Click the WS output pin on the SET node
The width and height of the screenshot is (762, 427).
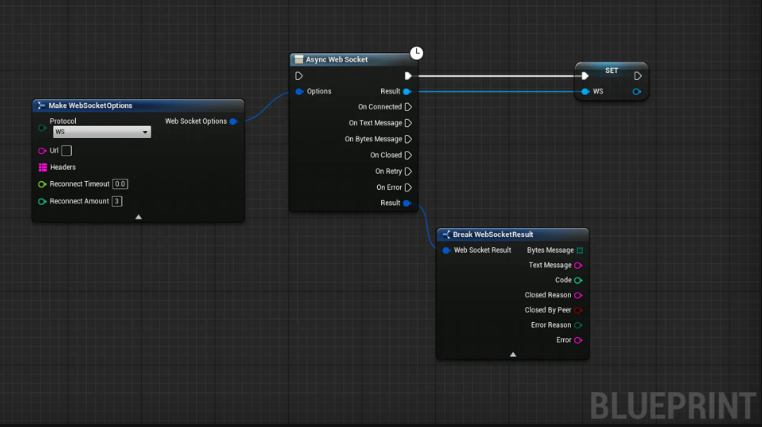(637, 91)
